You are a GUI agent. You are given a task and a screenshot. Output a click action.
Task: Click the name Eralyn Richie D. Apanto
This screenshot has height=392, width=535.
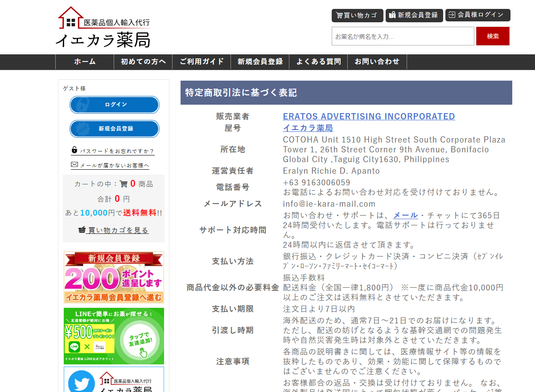(331, 171)
